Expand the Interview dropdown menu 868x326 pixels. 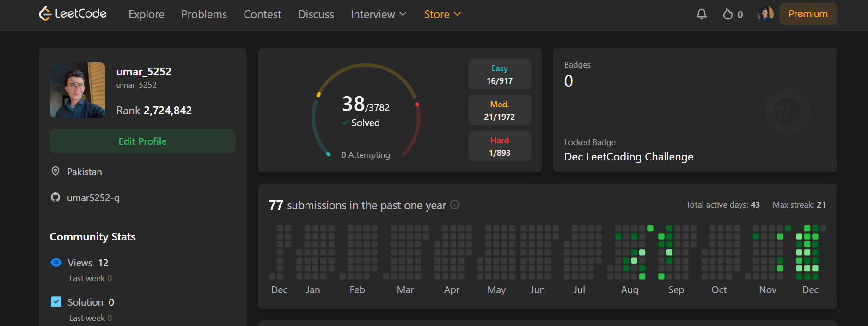[378, 14]
